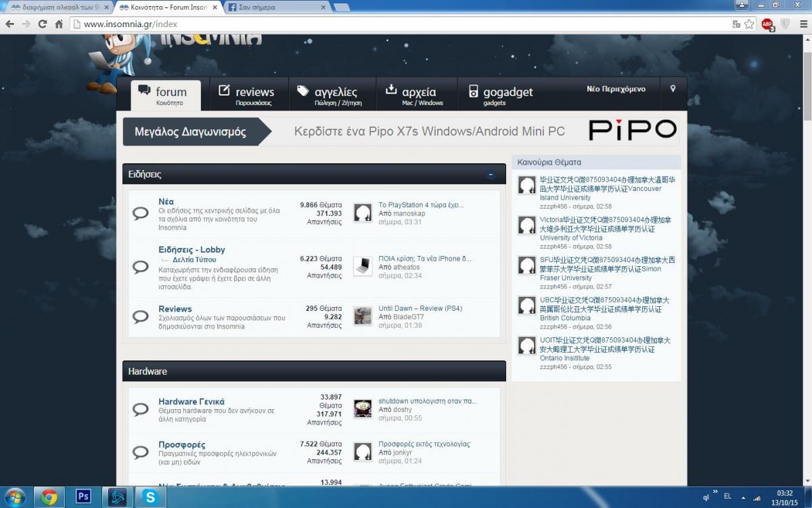Screen dimensions: 812x508
Task: Open browser home page icon
Action: [59, 24]
